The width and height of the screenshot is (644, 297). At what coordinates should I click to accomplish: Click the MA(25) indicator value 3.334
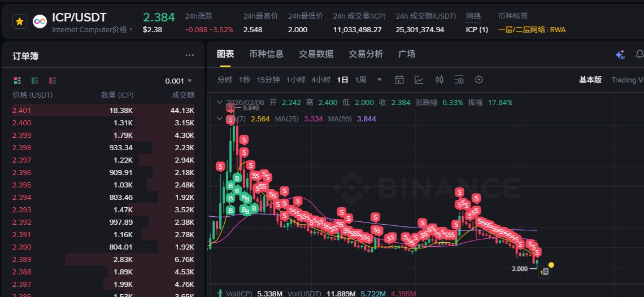314,119
